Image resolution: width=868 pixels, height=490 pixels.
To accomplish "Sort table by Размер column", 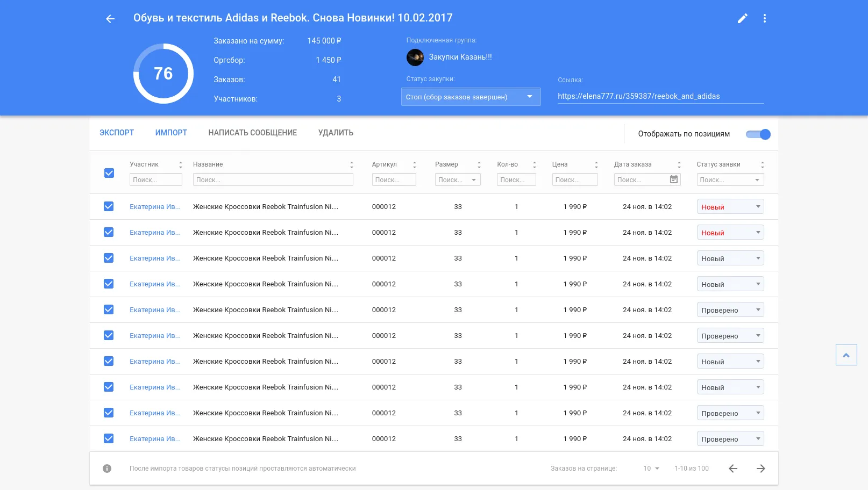I will (479, 165).
